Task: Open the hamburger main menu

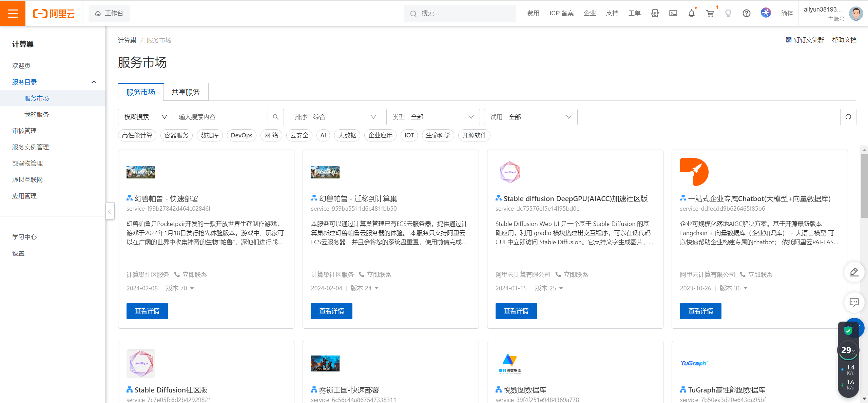Action: (13, 13)
